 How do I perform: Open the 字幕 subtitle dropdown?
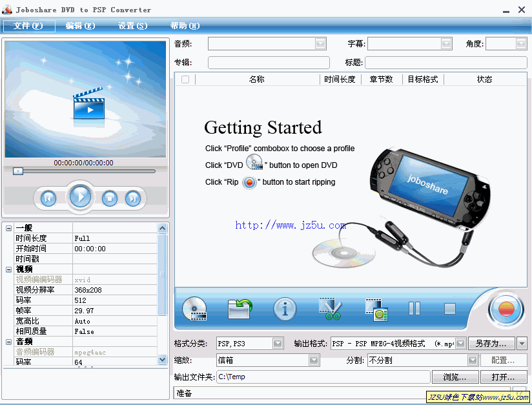(x=446, y=44)
